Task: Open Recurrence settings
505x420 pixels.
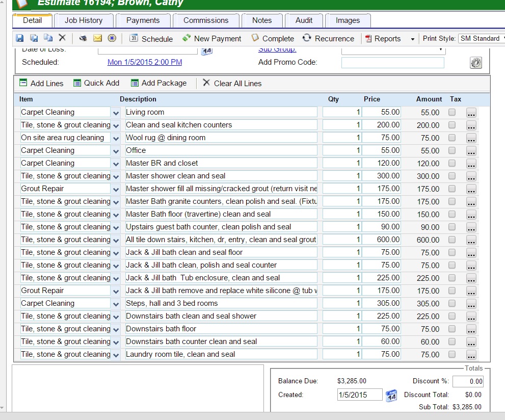Action: tap(328, 39)
